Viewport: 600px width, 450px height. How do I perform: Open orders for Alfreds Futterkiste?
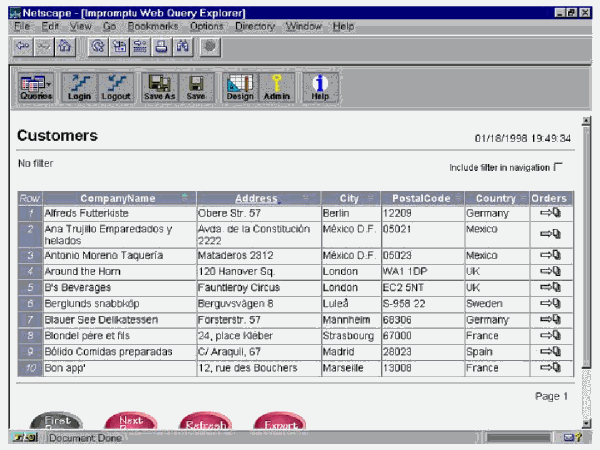point(550,213)
